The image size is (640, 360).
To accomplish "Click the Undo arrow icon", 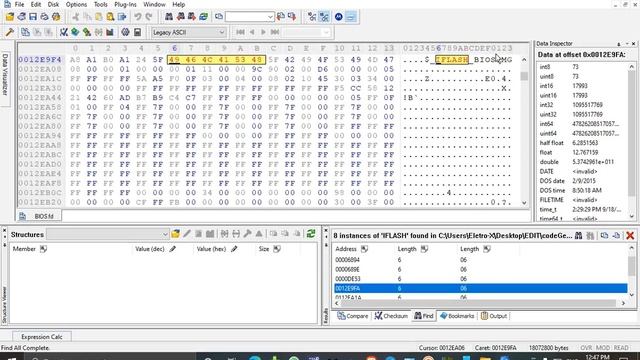I will click(x=138, y=17).
